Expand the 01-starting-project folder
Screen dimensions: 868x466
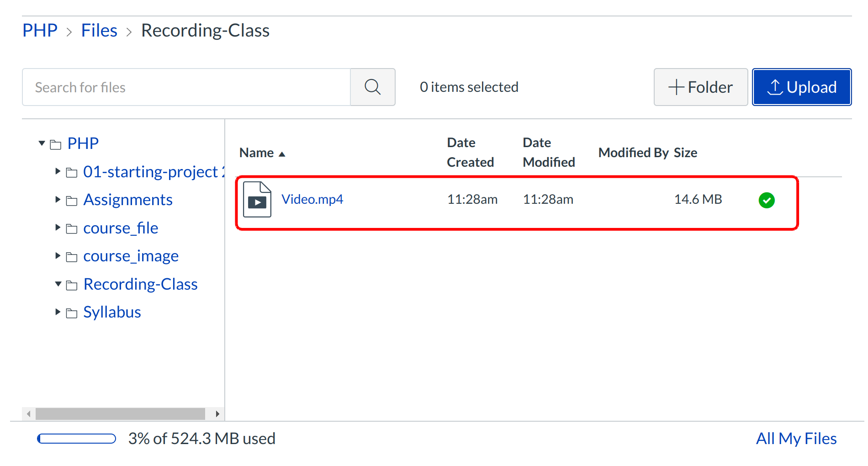coord(57,171)
